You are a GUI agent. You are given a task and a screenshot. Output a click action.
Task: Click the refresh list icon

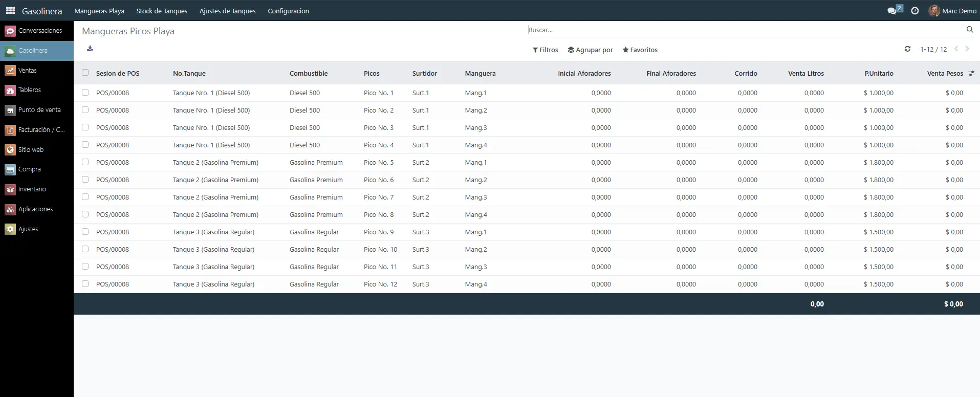point(907,49)
